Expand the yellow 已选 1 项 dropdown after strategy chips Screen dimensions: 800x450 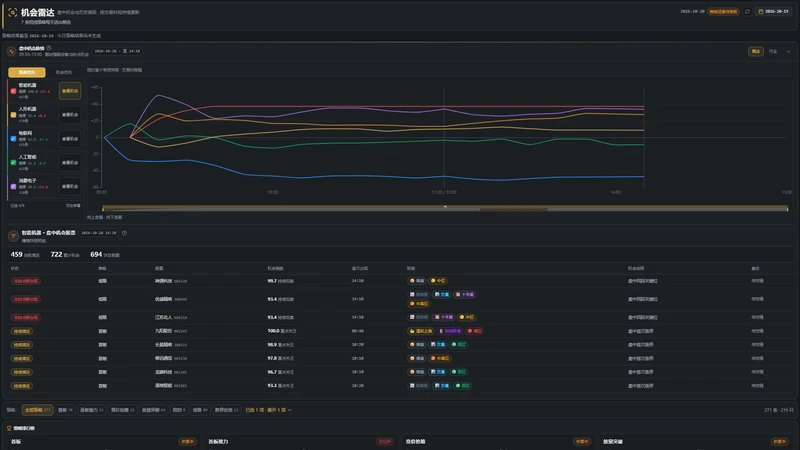click(268, 410)
